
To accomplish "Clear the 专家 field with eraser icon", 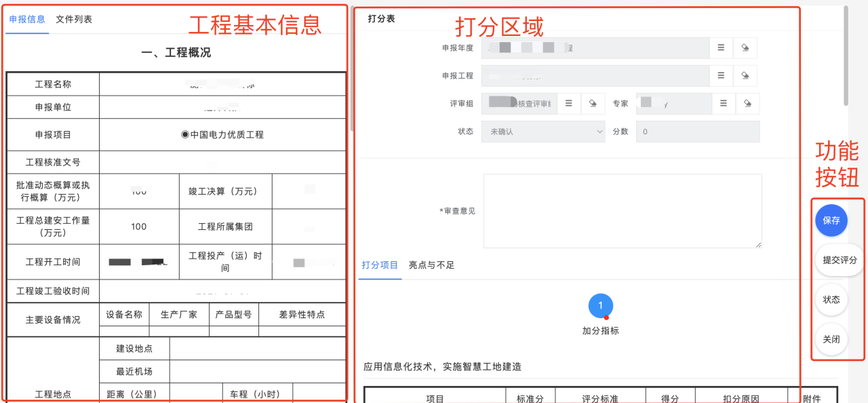I will (x=747, y=104).
